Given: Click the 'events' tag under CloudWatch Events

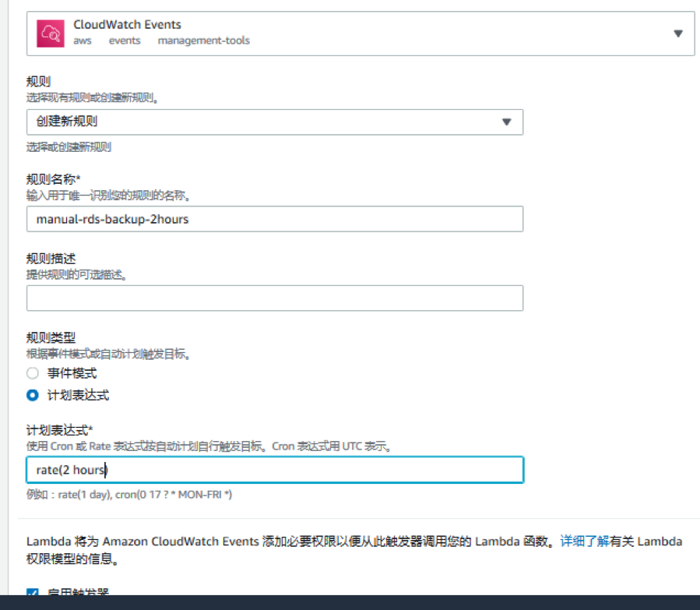Looking at the screenshot, I should [125, 41].
